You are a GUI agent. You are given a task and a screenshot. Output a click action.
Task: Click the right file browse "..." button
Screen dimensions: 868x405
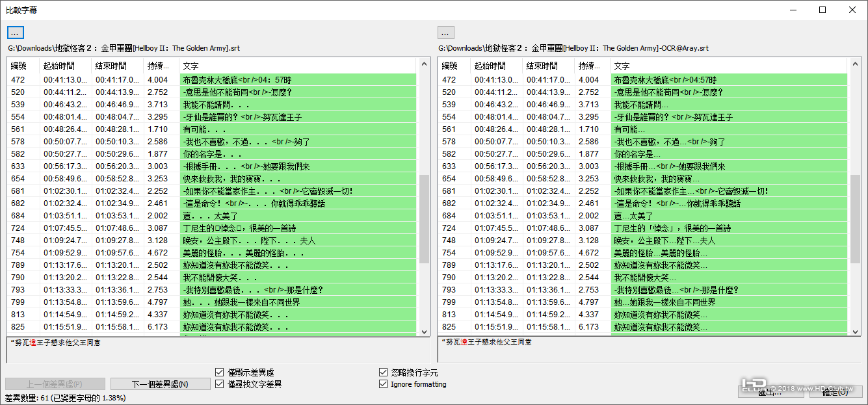[446, 32]
